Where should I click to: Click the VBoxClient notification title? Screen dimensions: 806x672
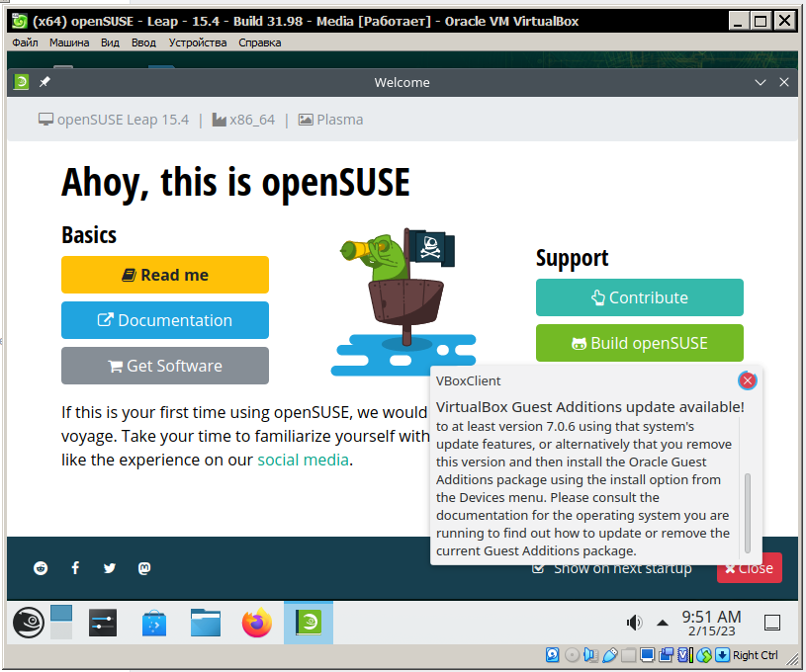[x=469, y=380]
